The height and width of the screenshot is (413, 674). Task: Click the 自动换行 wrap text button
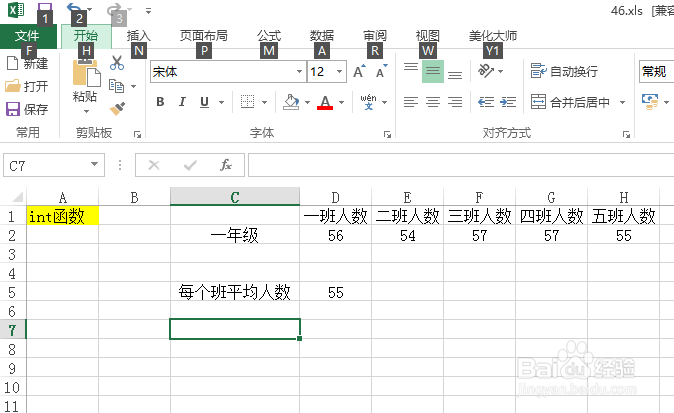564,71
